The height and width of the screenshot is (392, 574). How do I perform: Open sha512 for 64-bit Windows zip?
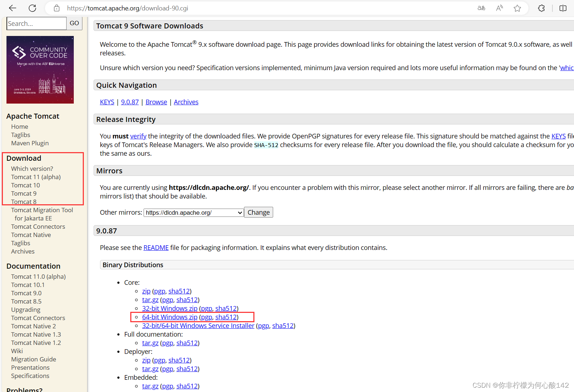(x=226, y=317)
